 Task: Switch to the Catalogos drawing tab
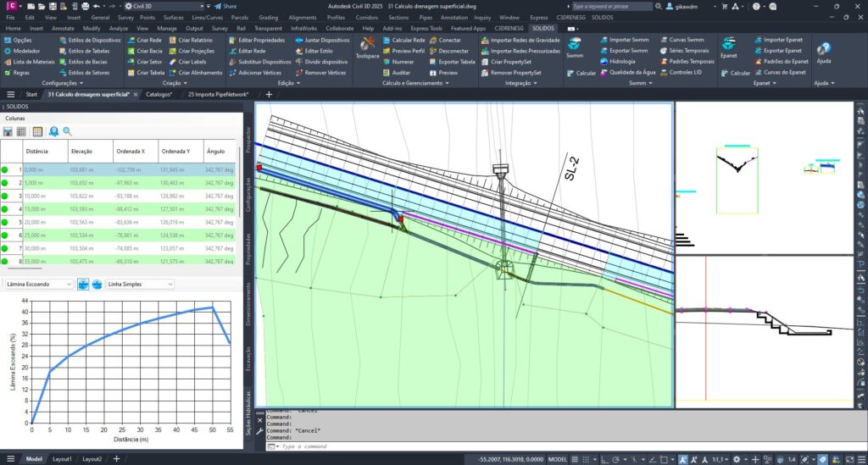[159, 95]
